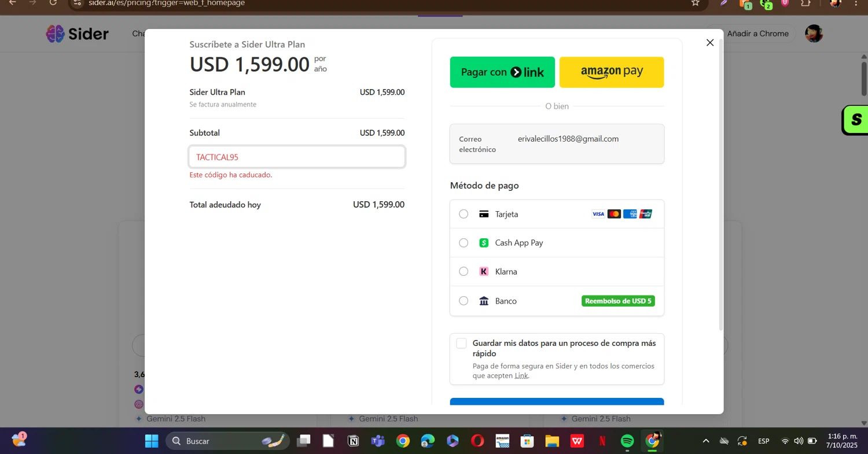Open WPS Office from the taskbar
The height and width of the screenshot is (454, 868).
[x=577, y=441]
